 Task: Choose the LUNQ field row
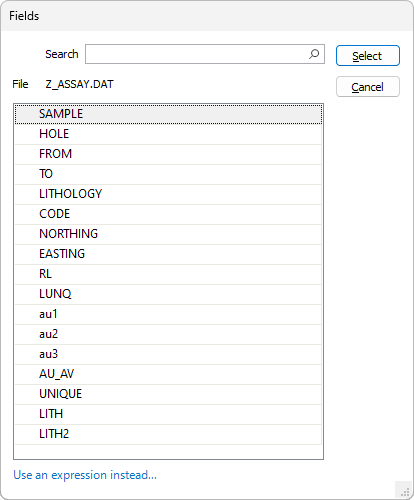click(168, 294)
